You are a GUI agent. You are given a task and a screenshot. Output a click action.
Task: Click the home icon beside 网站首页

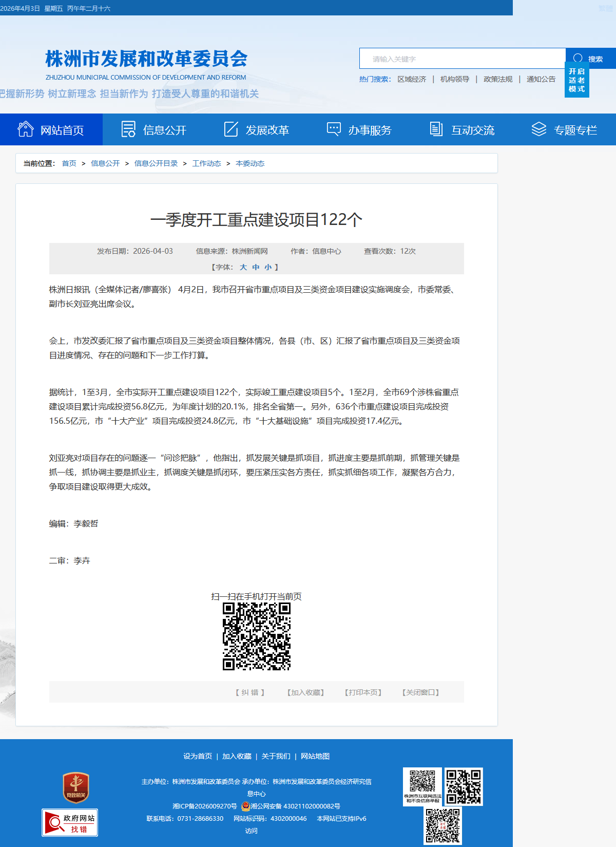(26, 129)
